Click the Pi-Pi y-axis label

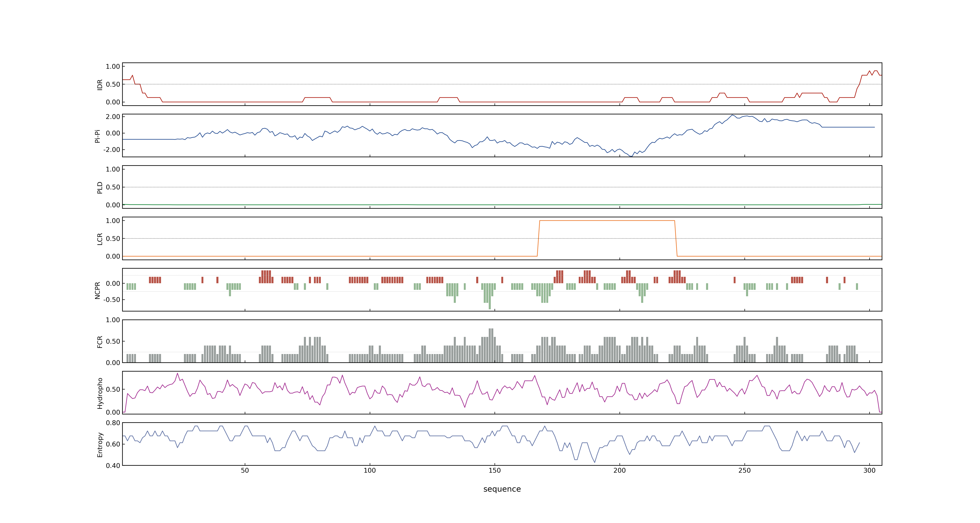(97, 136)
